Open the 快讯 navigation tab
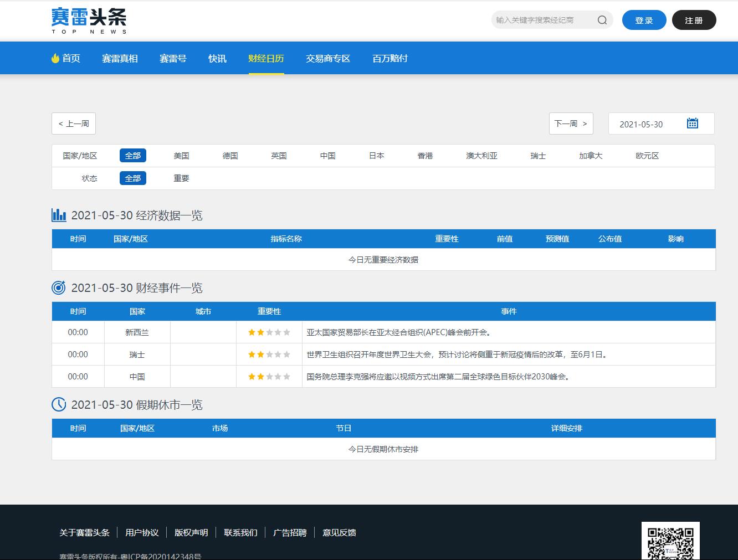 click(217, 58)
